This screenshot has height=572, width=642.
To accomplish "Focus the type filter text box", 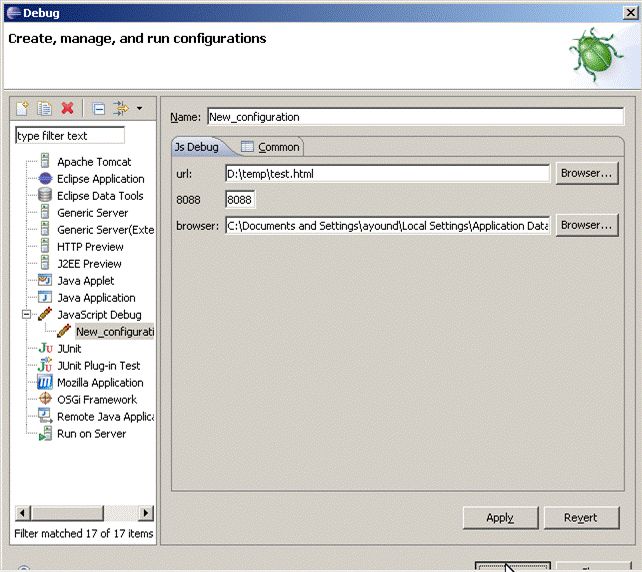I will click(70, 136).
